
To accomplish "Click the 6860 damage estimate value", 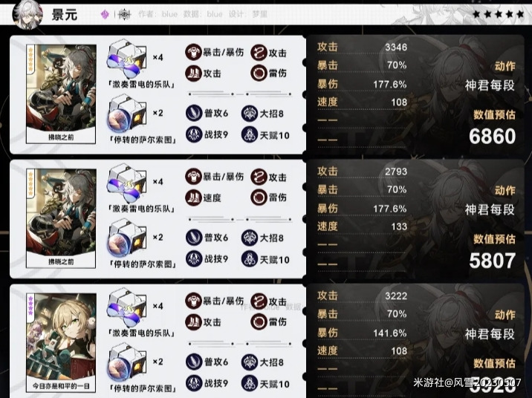I will click(493, 137).
